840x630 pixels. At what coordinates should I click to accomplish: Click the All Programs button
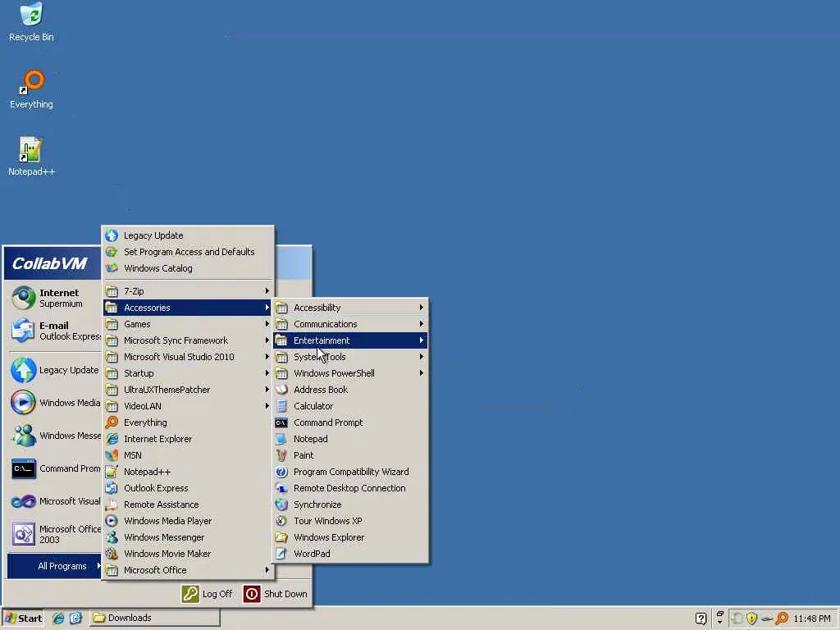coord(54,566)
